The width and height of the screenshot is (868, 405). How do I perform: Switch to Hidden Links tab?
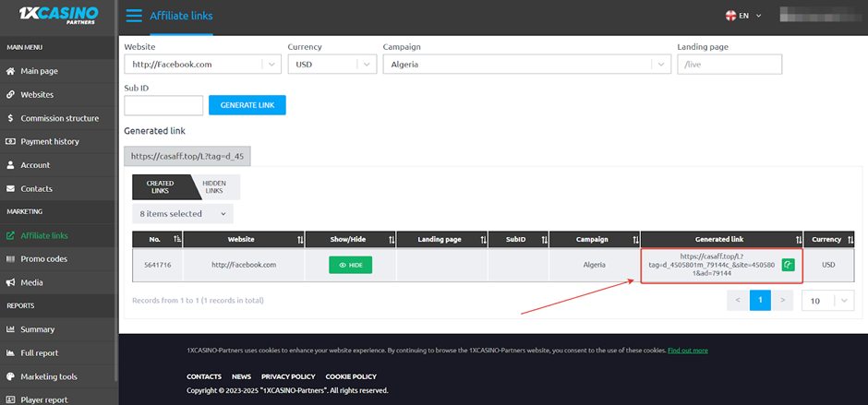213,187
